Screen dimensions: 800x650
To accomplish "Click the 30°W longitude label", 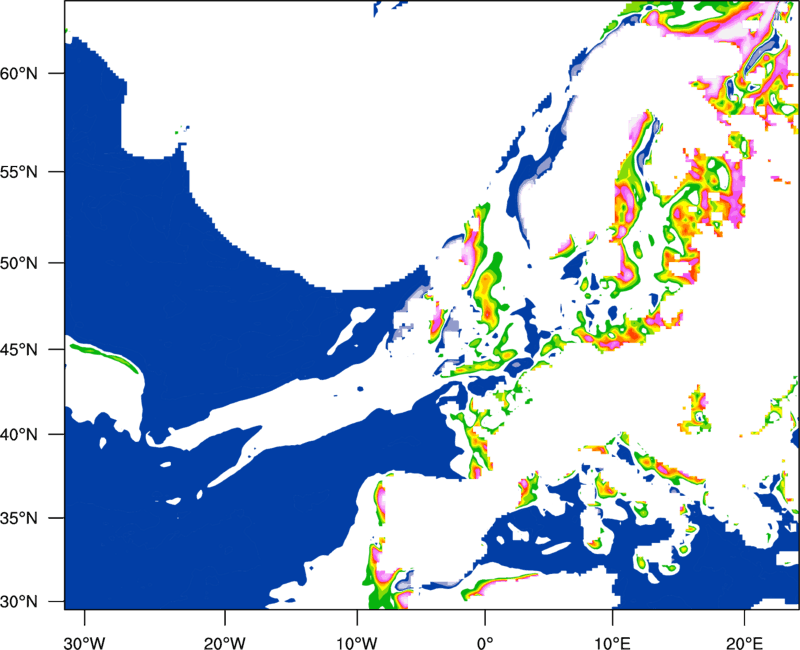I will coord(85,643).
